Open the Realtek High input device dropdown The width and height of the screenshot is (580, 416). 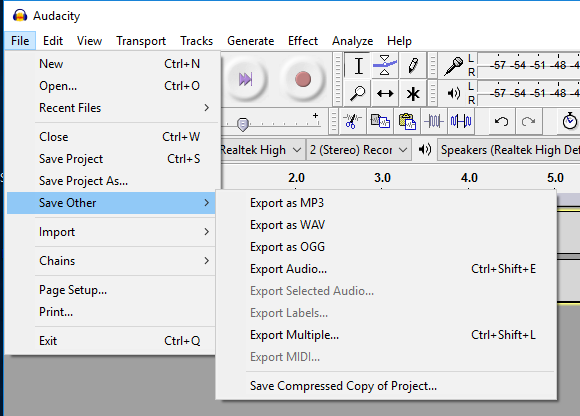pos(262,150)
